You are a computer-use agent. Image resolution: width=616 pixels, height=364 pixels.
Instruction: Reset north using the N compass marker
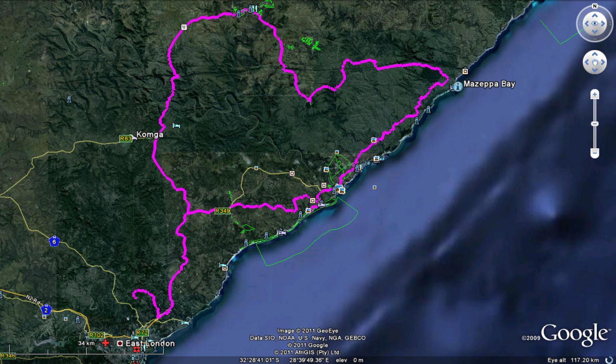pyautogui.click(x=595, y=6)
